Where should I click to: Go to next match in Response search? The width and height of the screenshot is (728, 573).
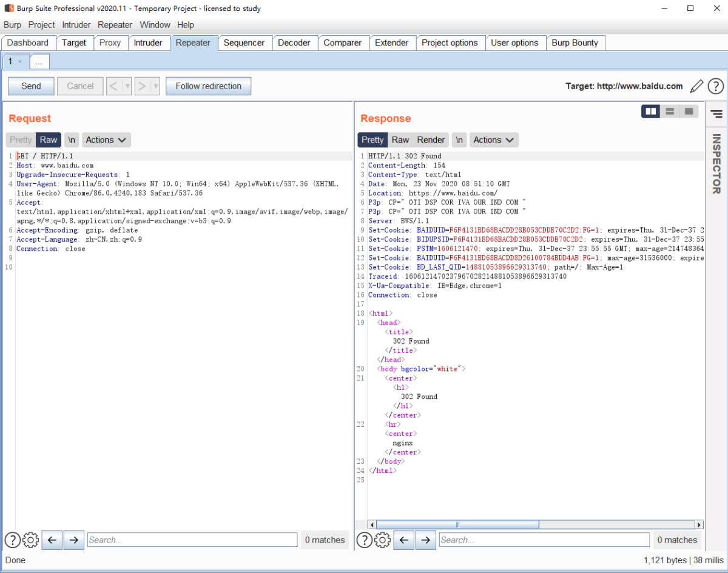(x=425, y=540)
